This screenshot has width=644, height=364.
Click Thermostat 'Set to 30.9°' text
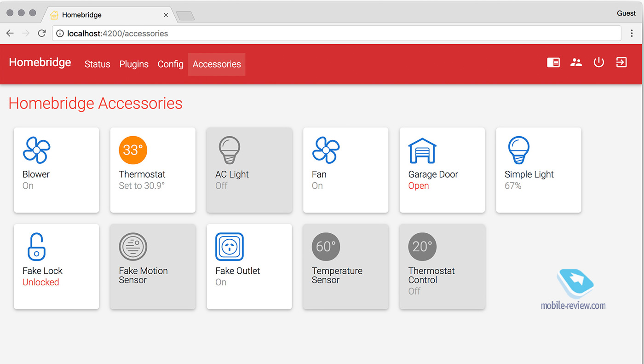pyautogui.click(x=142, y=186)
